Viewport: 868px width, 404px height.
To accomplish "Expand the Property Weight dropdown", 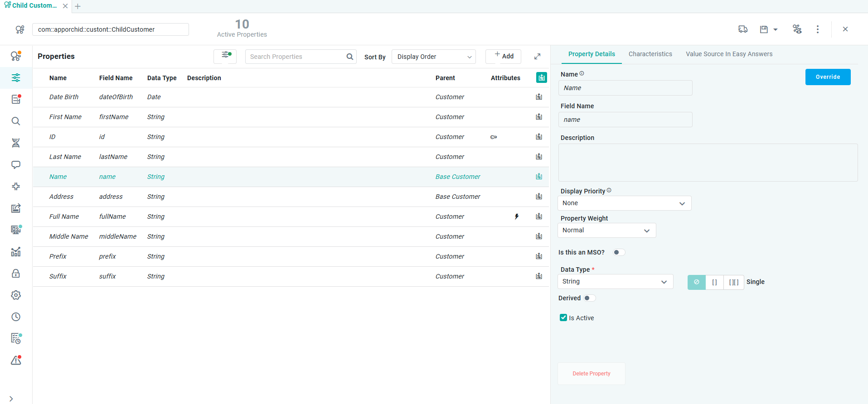I will pyautogui.click(x=606, y=231).
